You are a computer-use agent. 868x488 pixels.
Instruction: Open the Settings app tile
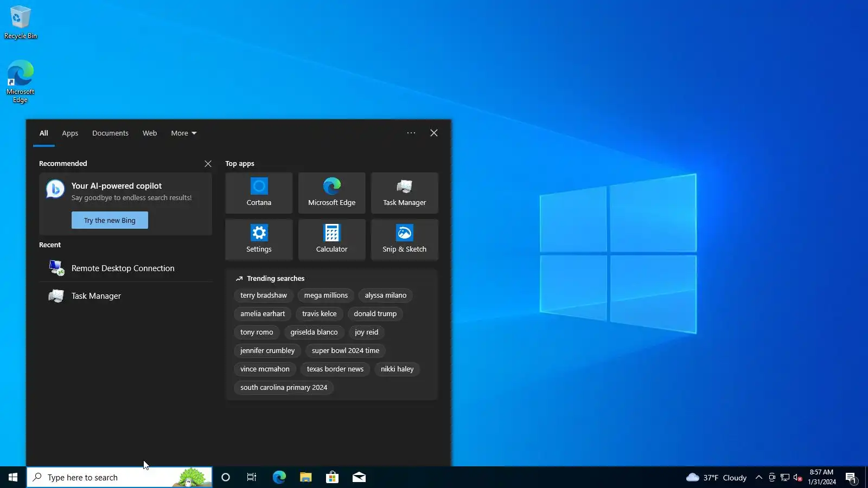point(259,240)
